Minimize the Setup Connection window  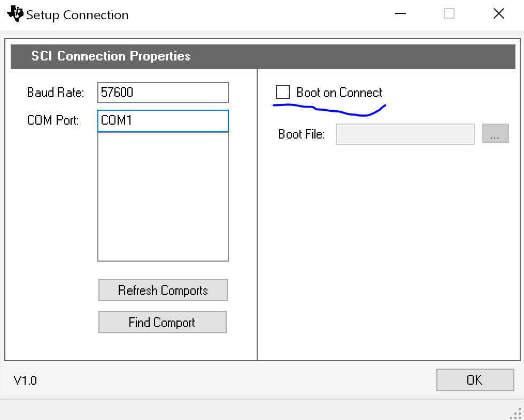400,14
